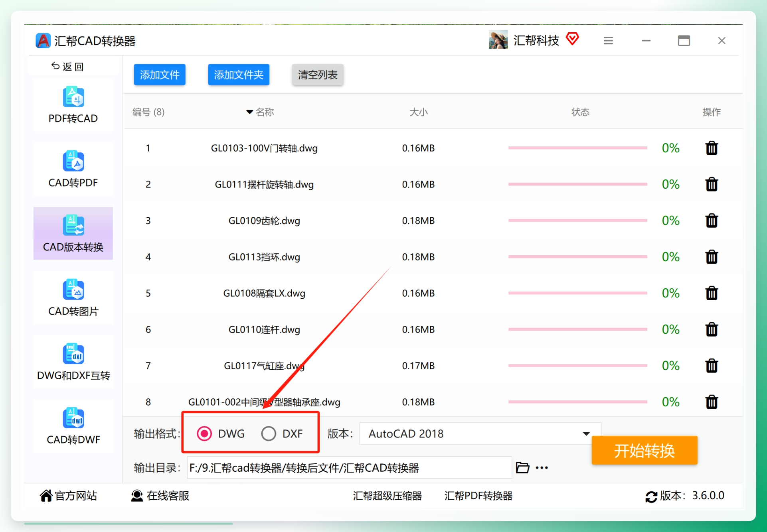This screenshot has width=767, height=532.
Task: Open the PDF转CAD sidebar tool
Action: (x=73, y=105)
